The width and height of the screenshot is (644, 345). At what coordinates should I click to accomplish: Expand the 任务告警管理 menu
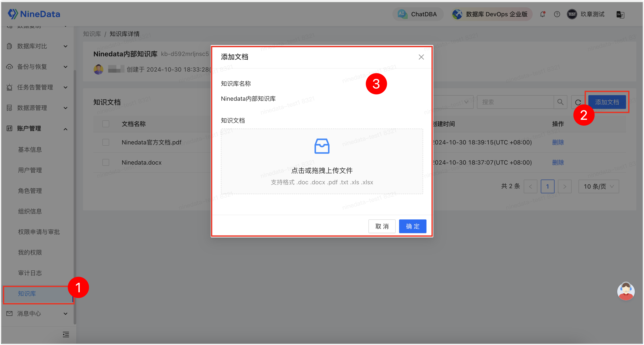(66, 87)
